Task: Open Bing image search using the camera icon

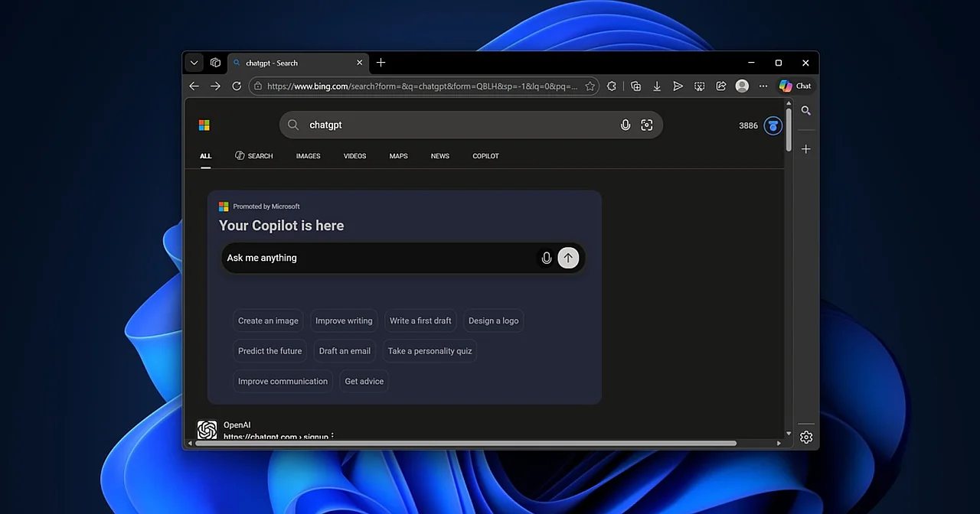Action: (647, 125)
